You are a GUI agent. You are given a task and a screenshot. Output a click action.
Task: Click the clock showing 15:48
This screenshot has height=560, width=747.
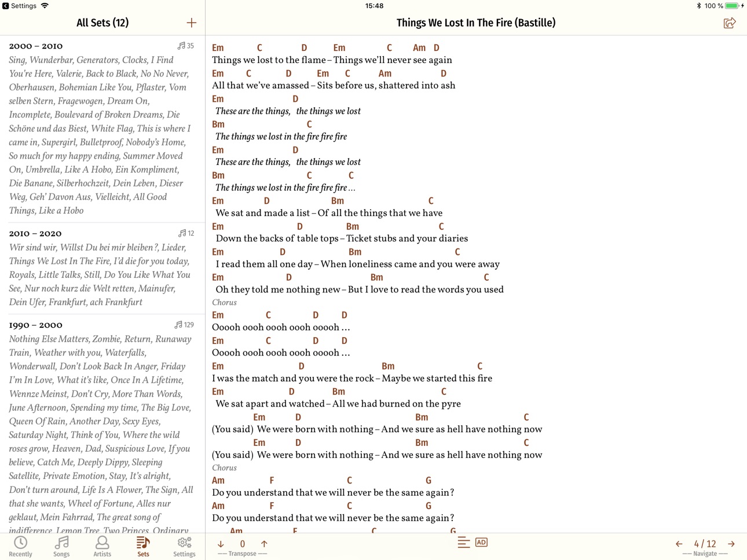tap(374, 6)
